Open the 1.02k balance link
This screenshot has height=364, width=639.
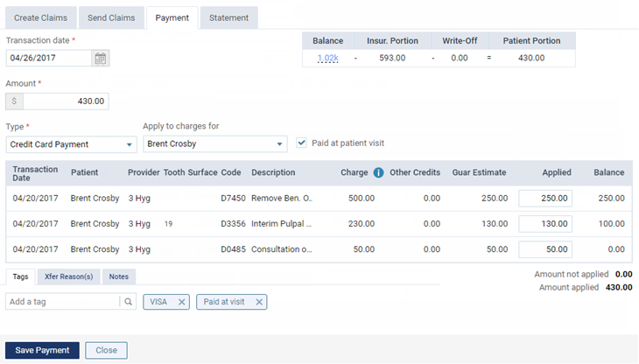[x=327, y=58]
